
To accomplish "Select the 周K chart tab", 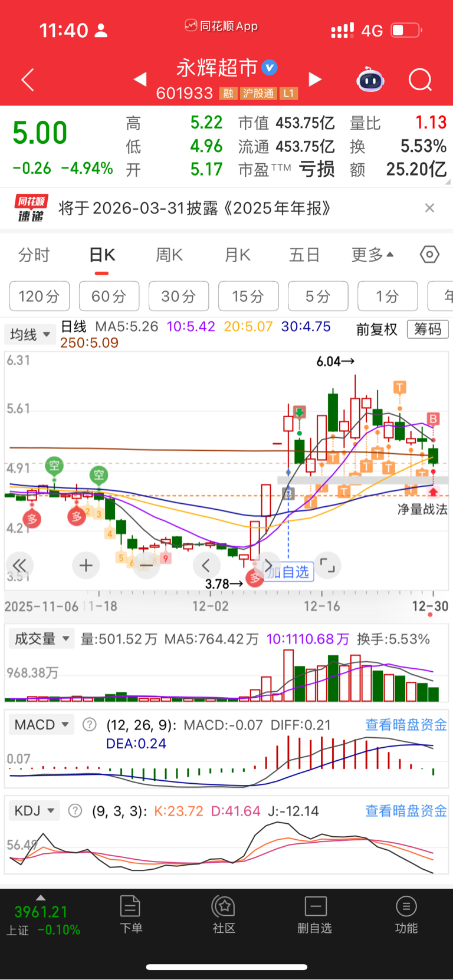I will pyautogui.click(x=169, y=255).
